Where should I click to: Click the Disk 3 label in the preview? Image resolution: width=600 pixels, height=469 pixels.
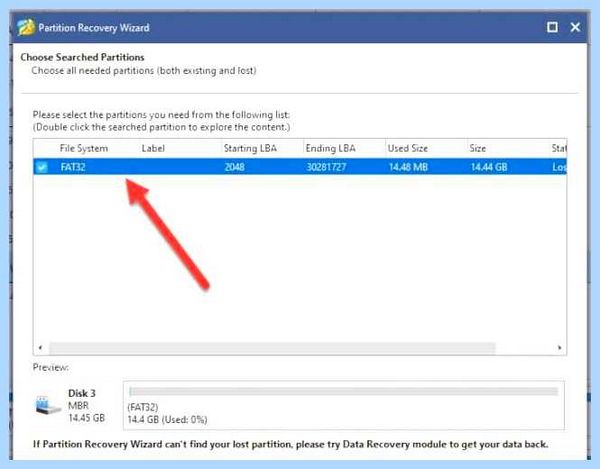[x=82, y=393]
